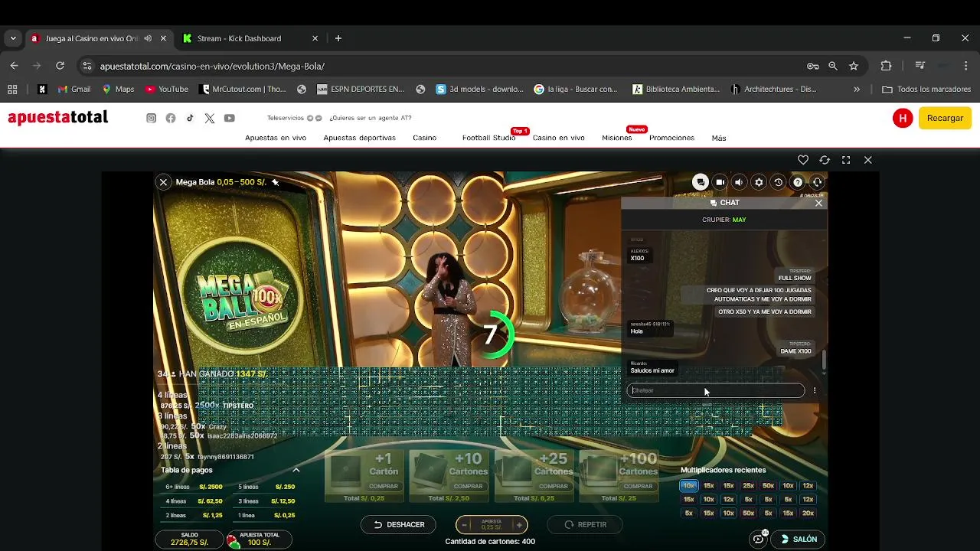Buy +25 Cartones
The image size is (980, 551).
pyautogui.click(x=534, y=475)
